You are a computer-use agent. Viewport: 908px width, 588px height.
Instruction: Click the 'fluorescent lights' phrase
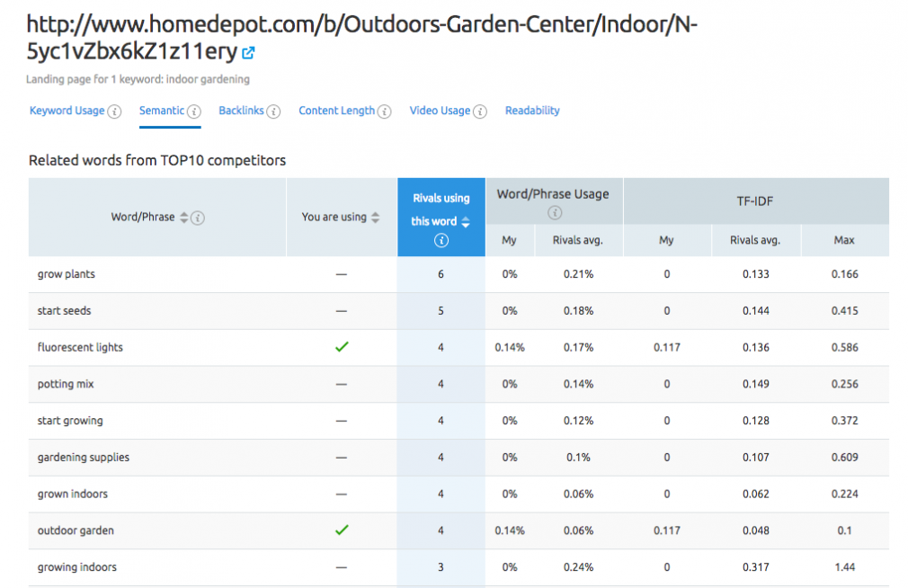[80, 348]
